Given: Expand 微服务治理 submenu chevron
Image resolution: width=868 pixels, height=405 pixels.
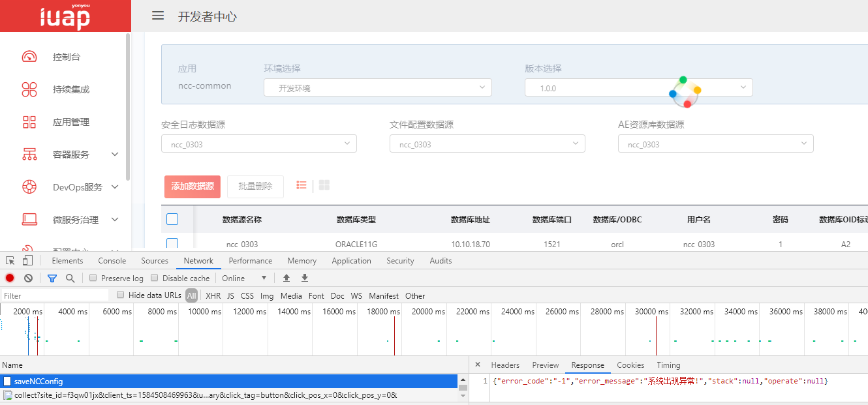Looking at the screenshot, I should point(115,220).
